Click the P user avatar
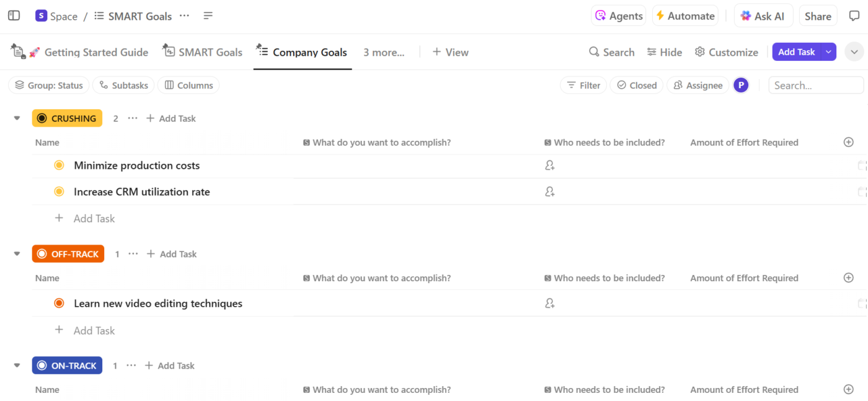 pyautogui.click(x=741, y=86)
